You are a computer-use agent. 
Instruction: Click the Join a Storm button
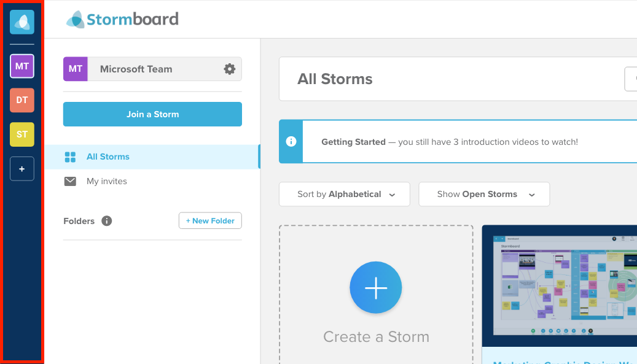coord(152,114)
